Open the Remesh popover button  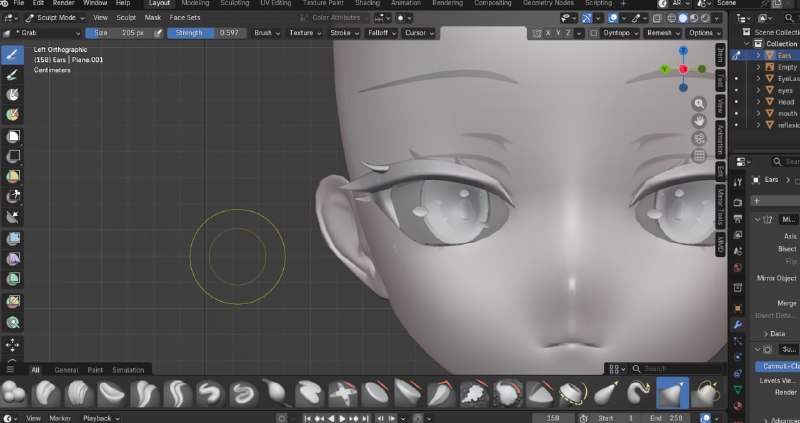[x=663, y=33]
